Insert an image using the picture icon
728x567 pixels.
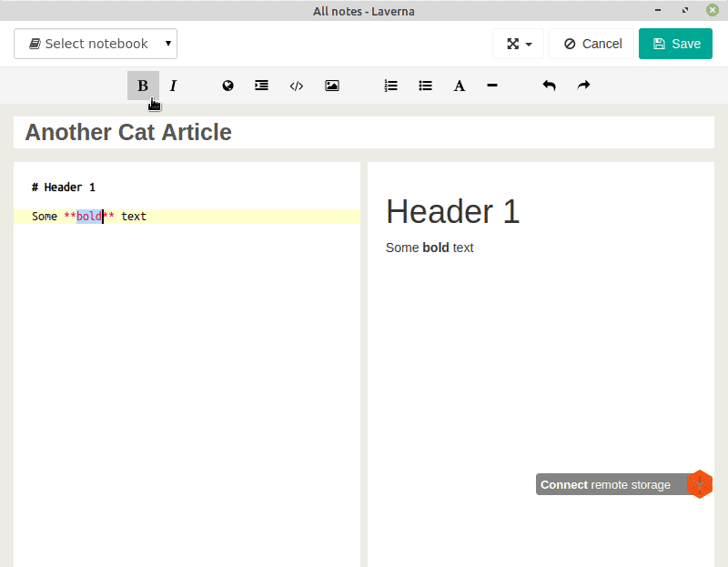coord(332,86)
